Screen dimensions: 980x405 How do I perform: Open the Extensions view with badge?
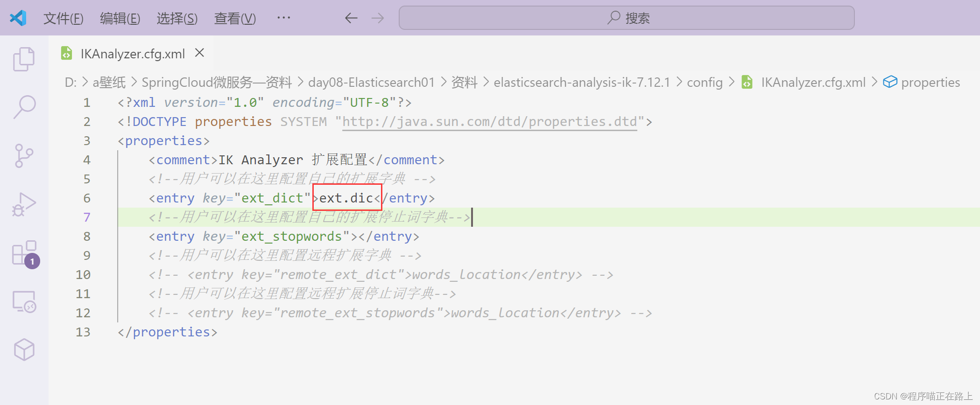[25, 254]
